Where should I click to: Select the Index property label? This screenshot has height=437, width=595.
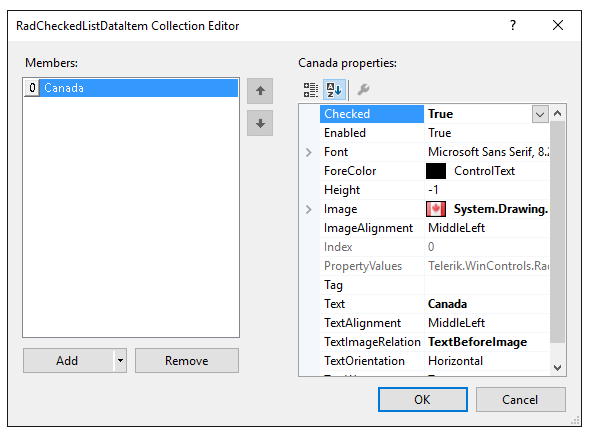click(338, 247)
